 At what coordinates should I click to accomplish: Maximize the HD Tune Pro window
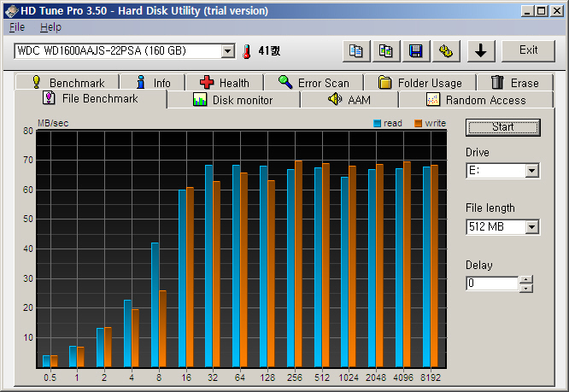tap(541, 11)
